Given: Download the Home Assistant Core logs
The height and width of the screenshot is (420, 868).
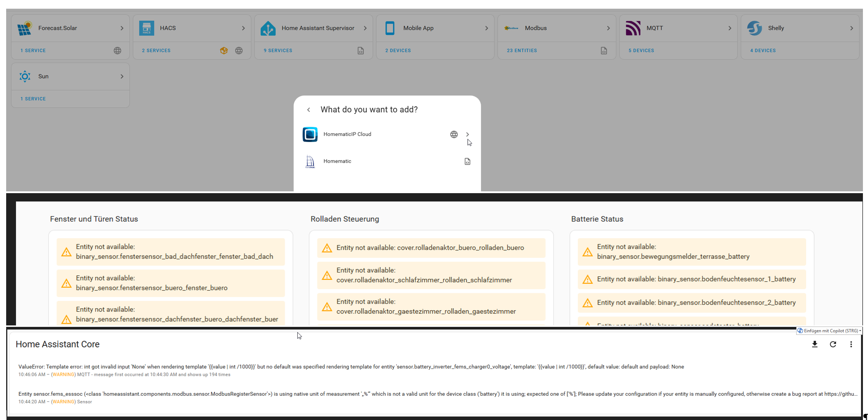Looking at the screenshot, I should point(815,344).
